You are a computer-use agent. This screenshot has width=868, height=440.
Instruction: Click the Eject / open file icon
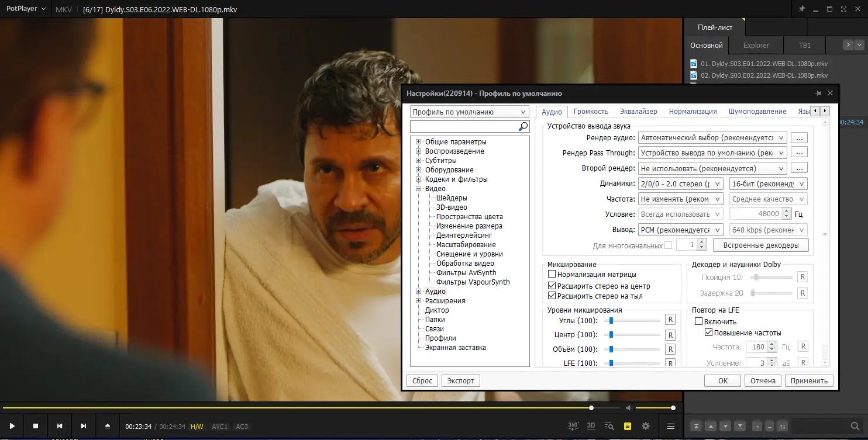pos(108,426)
